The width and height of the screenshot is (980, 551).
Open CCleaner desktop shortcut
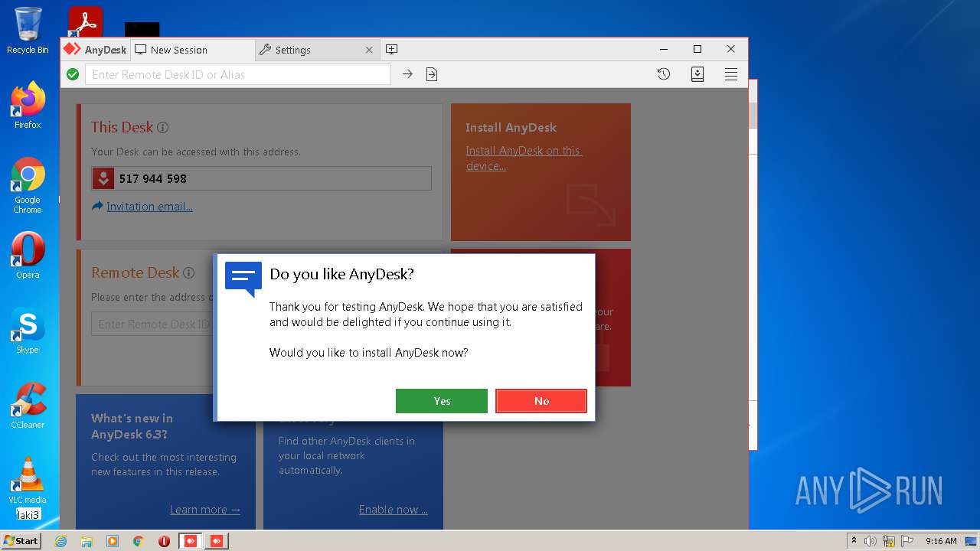(x=28, y=406)
